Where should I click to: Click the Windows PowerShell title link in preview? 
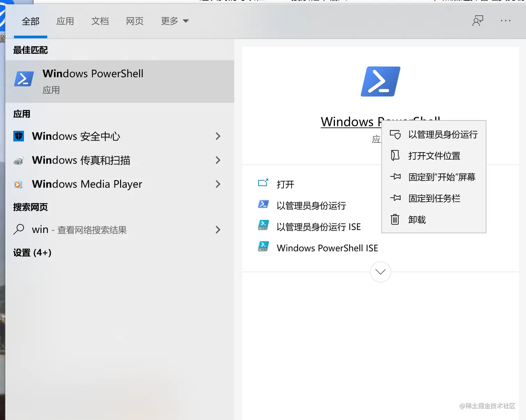pyautogui.click(x=351, y=122)
